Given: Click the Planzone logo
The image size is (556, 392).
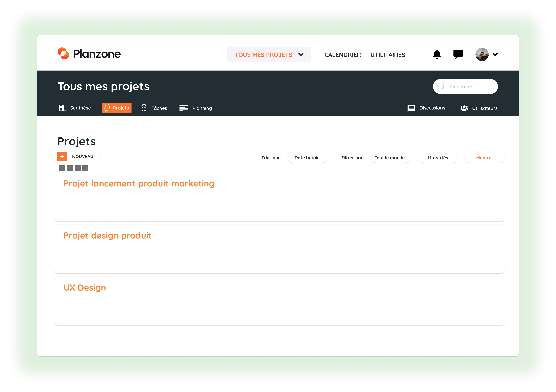Looking at the screenshot, I should tap(89, 54).
